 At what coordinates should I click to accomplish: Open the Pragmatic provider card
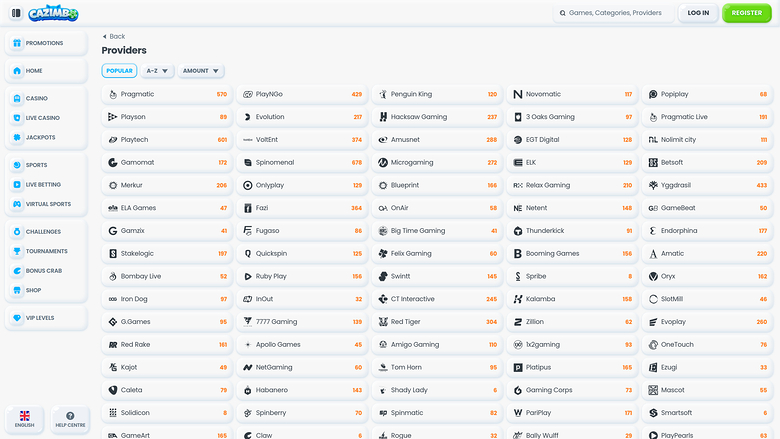[167, 94]
